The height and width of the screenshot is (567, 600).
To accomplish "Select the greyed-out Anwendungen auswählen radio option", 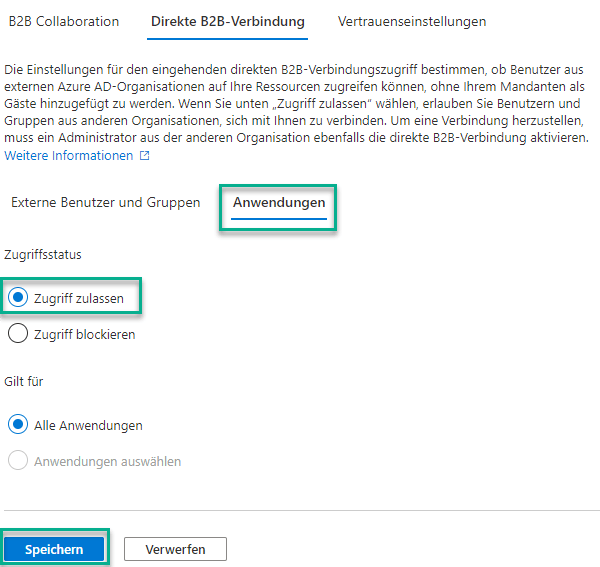I will [18, 460].
